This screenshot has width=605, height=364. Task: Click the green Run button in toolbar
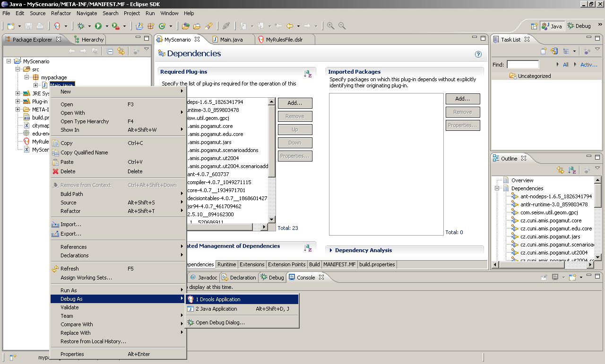coord(98,26)
